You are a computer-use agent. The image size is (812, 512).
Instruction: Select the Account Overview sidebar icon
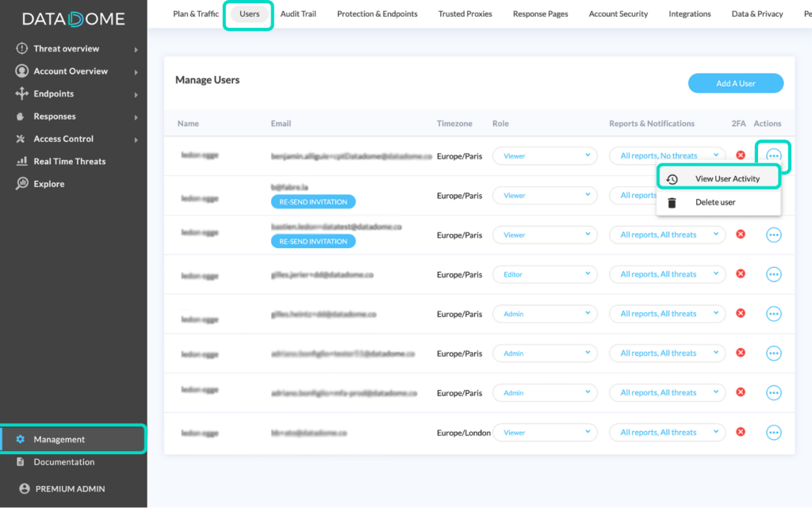[20, 71]
